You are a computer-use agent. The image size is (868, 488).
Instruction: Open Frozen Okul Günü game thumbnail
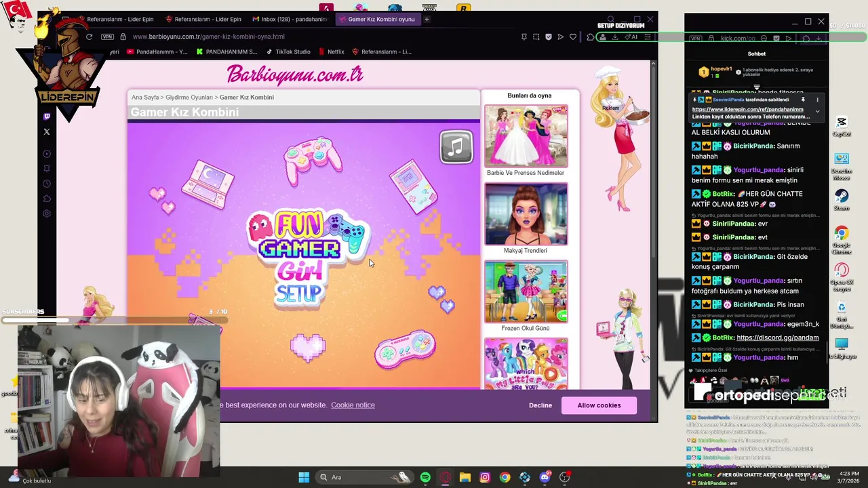pyautogui.click(x=526, y=292)
